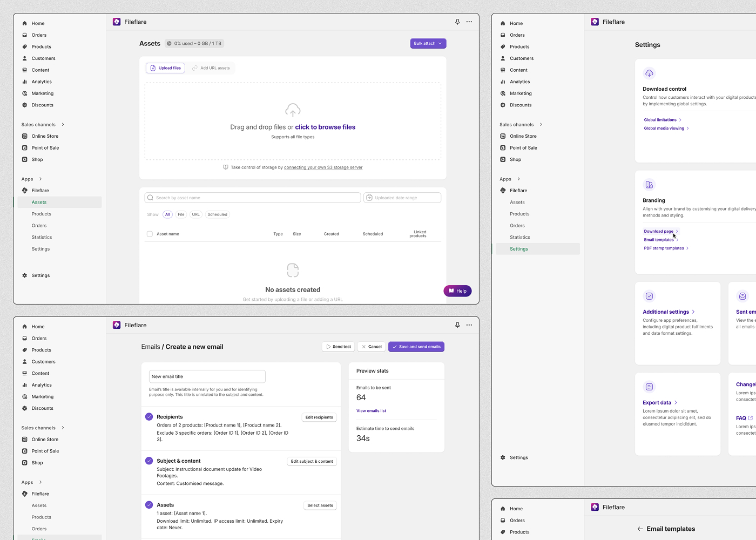756x540 pixels.
Task: Focus the Search by asset name field
Action: point(253,198)
